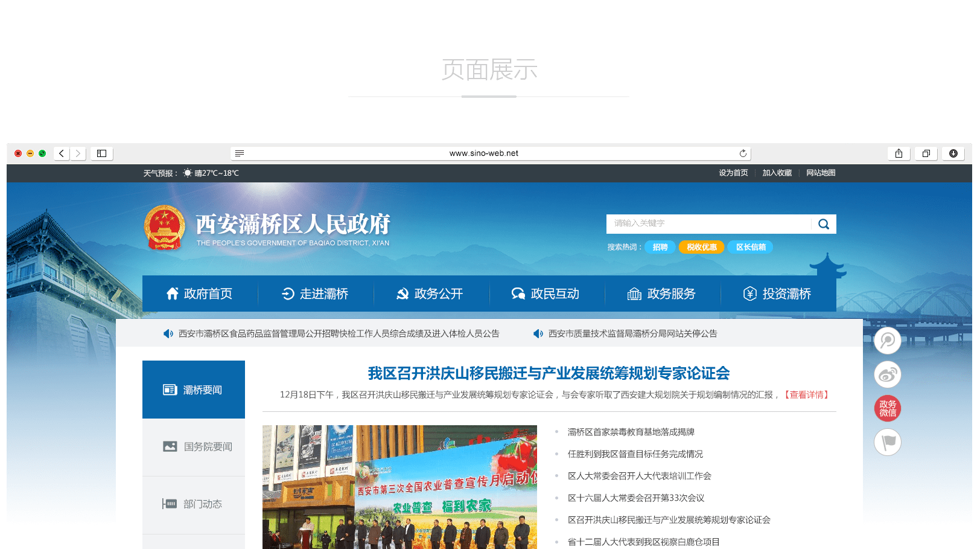Viewport: 980px width, 549px height.
Task: Open the 投资灞桥 navigation item
Action: click(778, 294)
